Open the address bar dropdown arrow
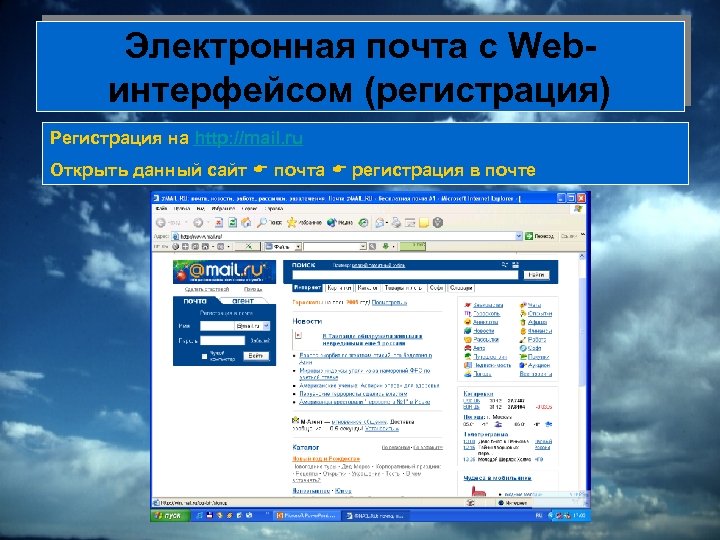The width and height of the screenshot is (720, 540). tap(519, 236)
